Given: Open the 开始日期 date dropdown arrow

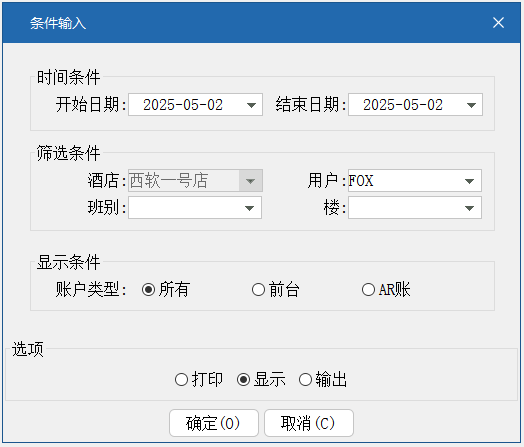Looking at the screenshot, I should [x=251, y=105].
